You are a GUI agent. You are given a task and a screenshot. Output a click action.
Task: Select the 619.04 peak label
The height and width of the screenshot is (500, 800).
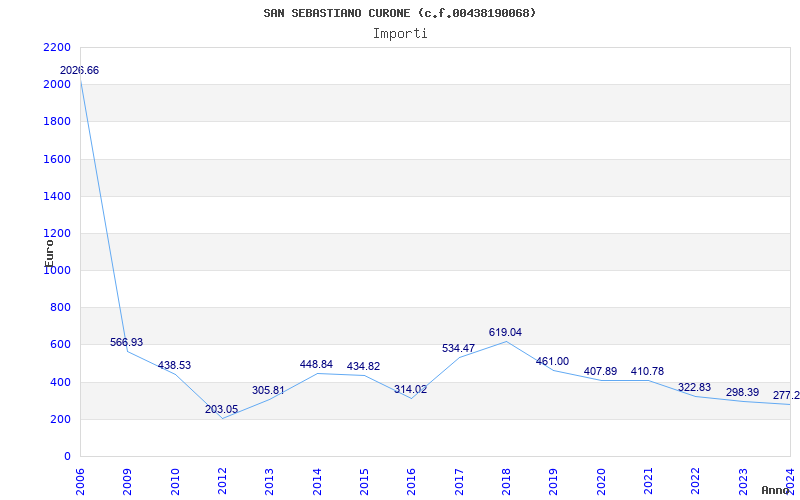505,332
